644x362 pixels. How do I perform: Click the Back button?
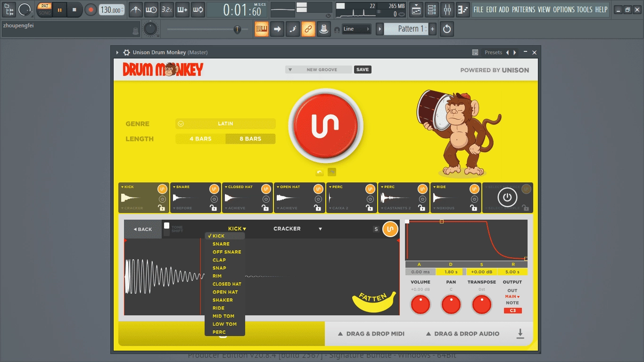[x=143, y=229]
